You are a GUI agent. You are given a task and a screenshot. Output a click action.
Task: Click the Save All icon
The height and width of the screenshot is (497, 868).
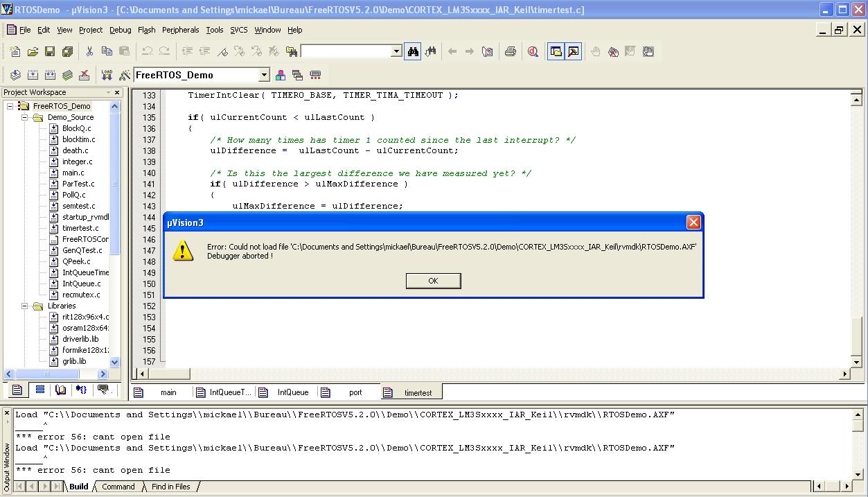tap(67, 51)
